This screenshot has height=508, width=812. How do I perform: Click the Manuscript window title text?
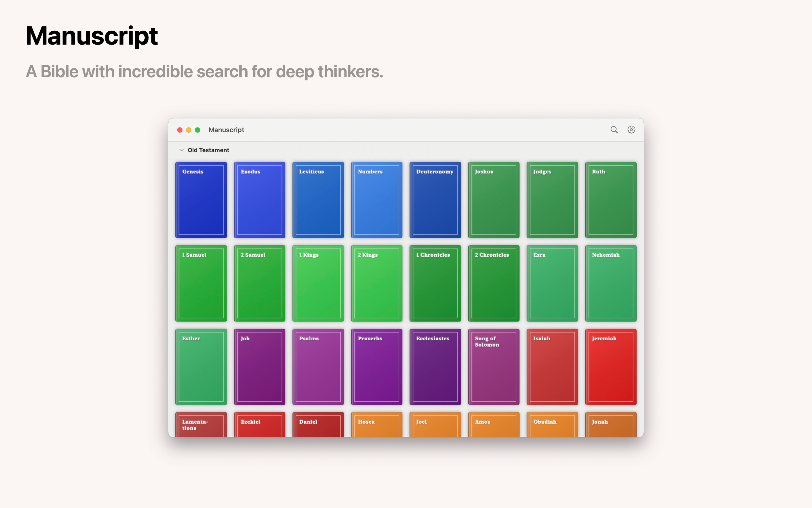click(226, 130)
